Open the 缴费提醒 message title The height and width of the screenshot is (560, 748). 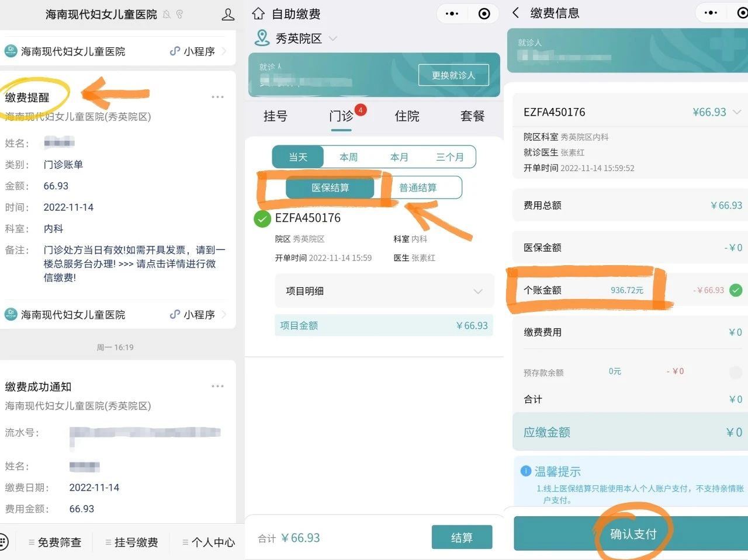27,98
